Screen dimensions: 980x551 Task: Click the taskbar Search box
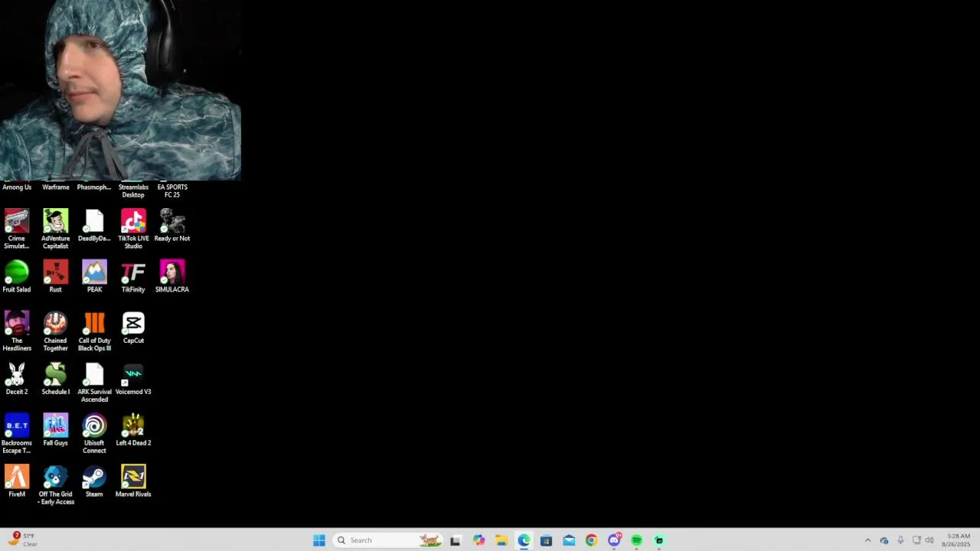tap(388, 540)
